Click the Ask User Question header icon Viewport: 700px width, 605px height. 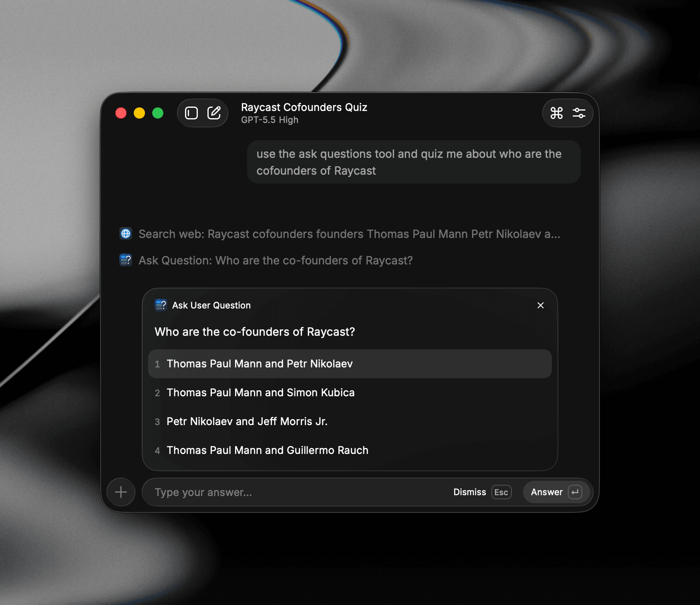pos(161,305)
